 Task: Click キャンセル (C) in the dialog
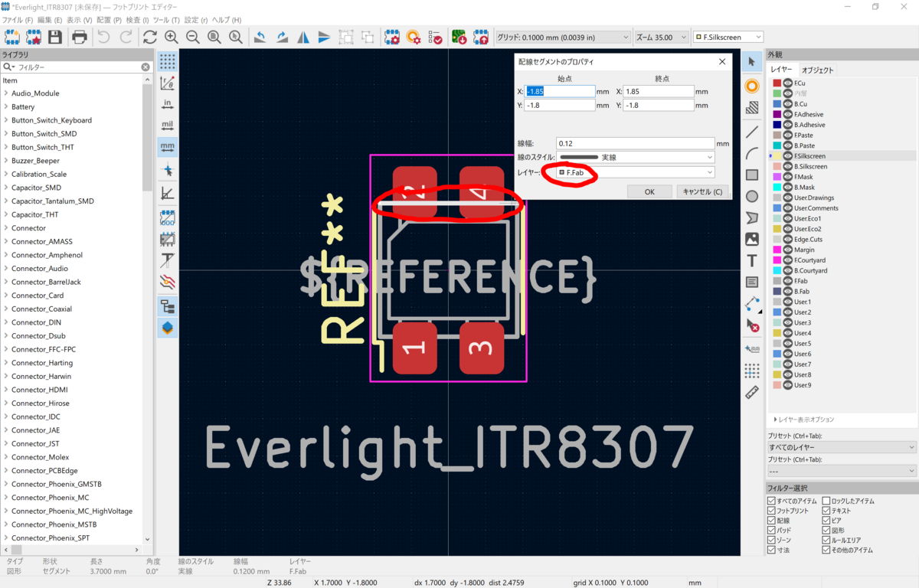[x=702, y=192]
